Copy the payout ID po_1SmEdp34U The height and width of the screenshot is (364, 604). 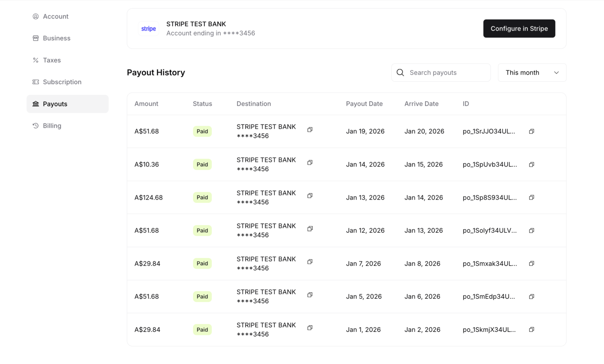point(531,297)
